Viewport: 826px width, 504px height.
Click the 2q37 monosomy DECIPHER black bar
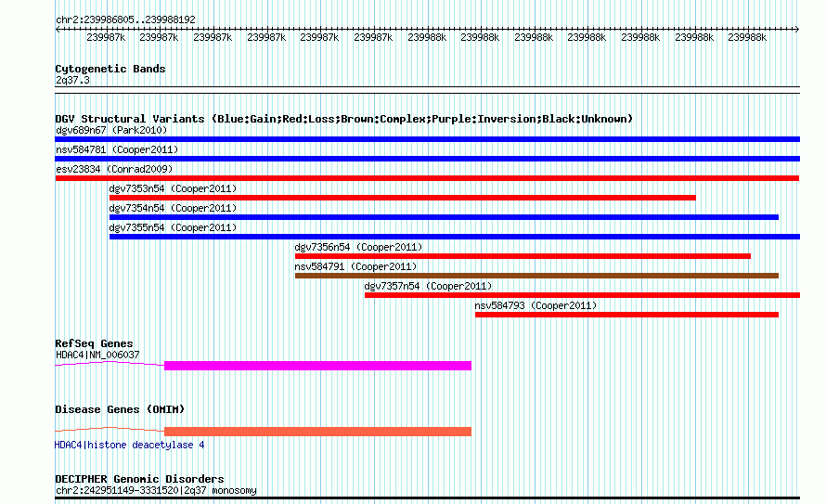click(x=427, y=498)
